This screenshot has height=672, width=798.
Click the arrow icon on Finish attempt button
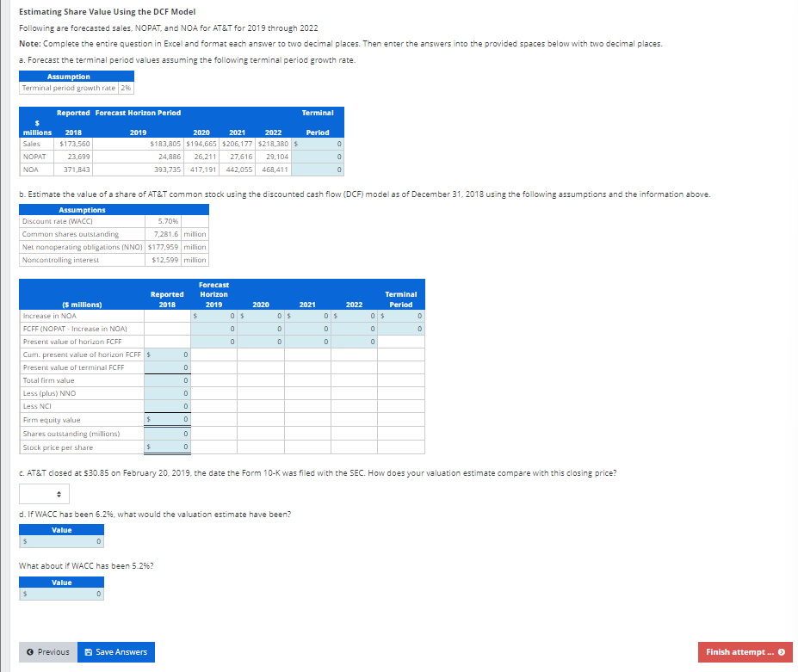coord(781,652)
